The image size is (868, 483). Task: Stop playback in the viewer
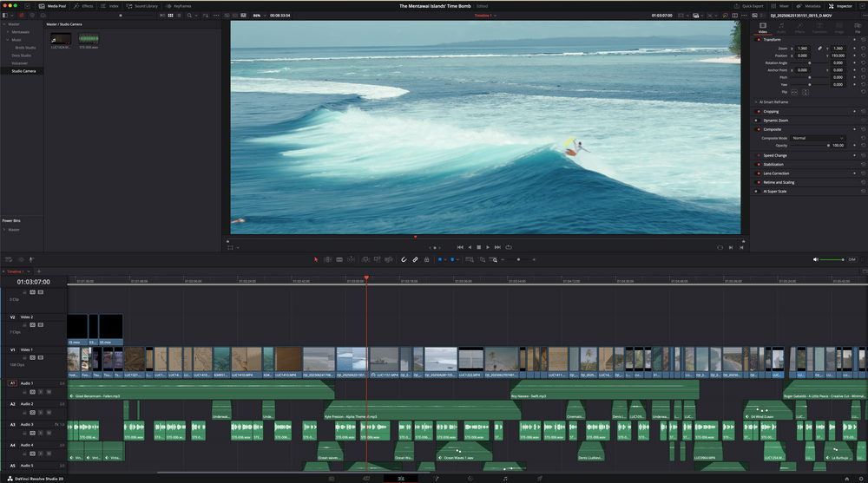[479, 247]
